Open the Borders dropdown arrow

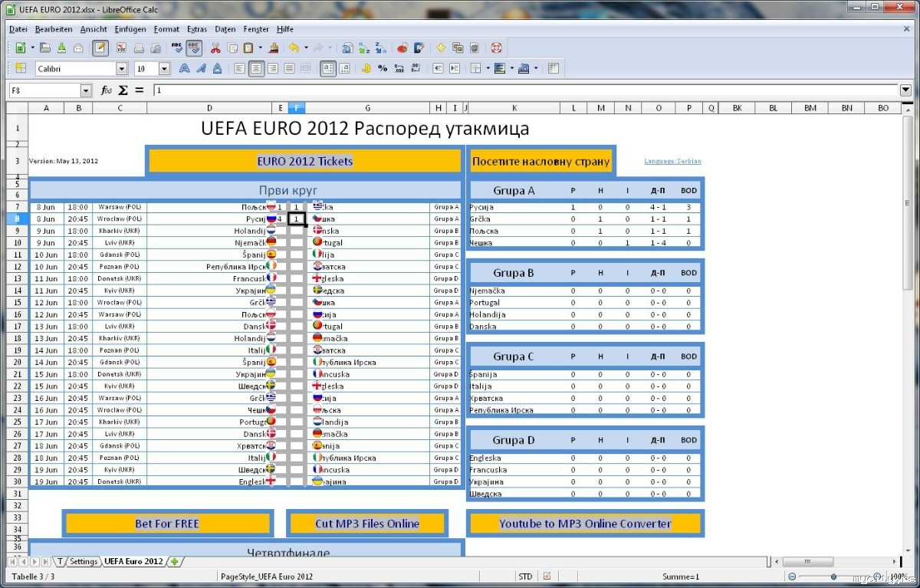[x=488, y=68]
